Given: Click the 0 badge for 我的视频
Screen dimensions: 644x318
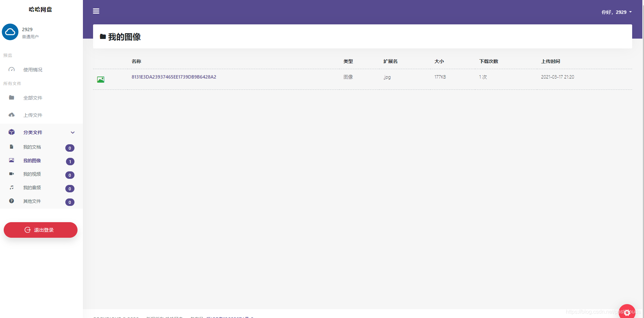Looking at the screenshot, I should pos(70,175).
